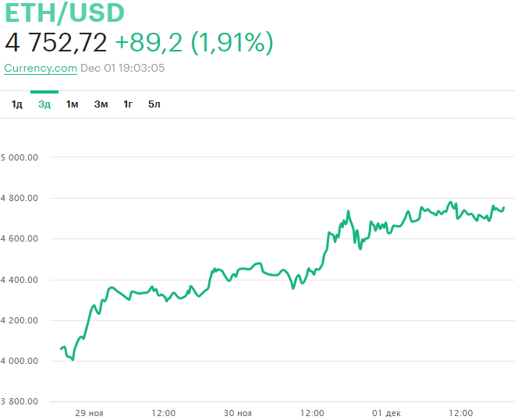This screenshot has width=521, height=420.
Task: Select the 3м period tab
Action: click(101, 104)
